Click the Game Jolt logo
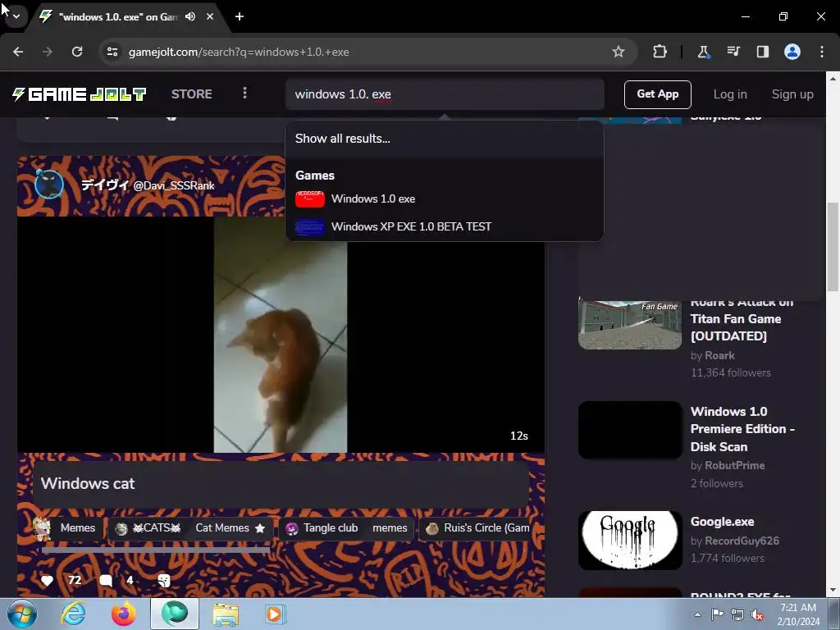Screen dimensions: 840x630 [80, 94]
